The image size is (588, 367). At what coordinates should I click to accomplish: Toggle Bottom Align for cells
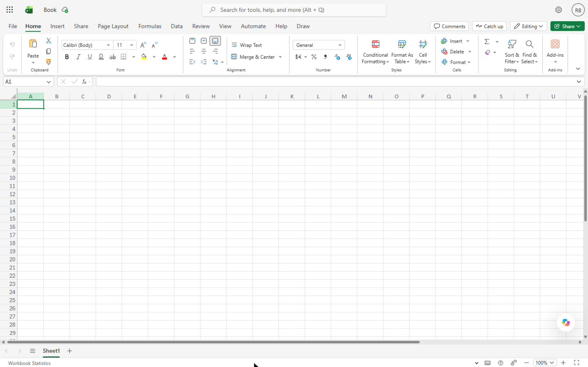coord(215,41)
